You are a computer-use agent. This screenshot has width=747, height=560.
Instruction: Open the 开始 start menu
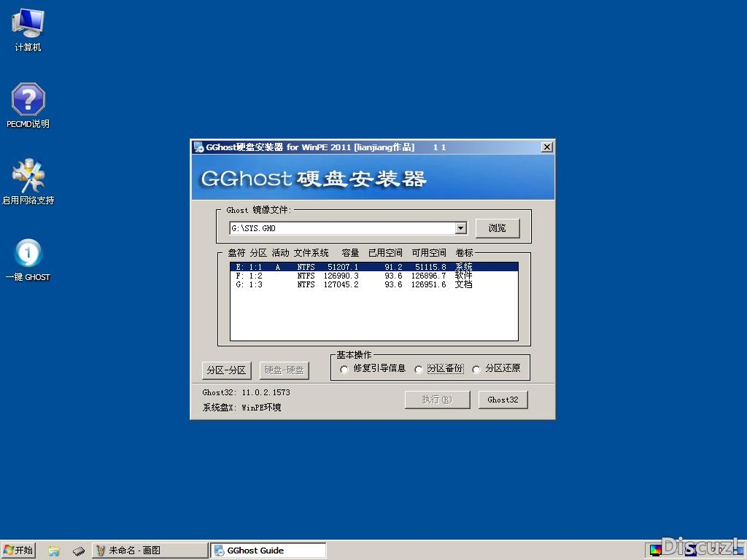tap(18, 551)
